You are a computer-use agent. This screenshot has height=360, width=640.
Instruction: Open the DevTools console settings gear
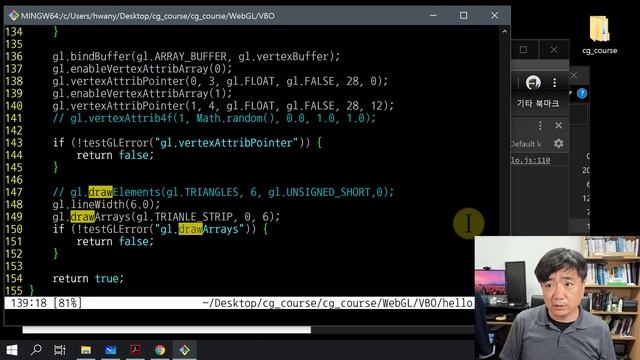(x=558, y=143)
